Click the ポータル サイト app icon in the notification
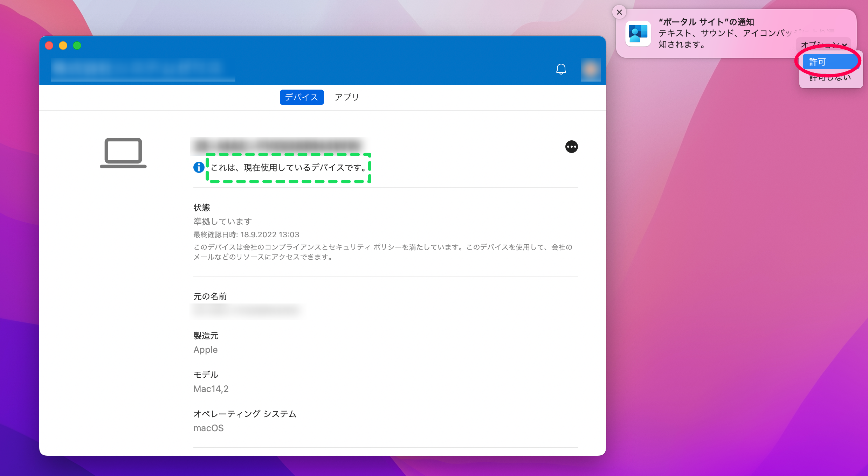 (x=638, y=34)
